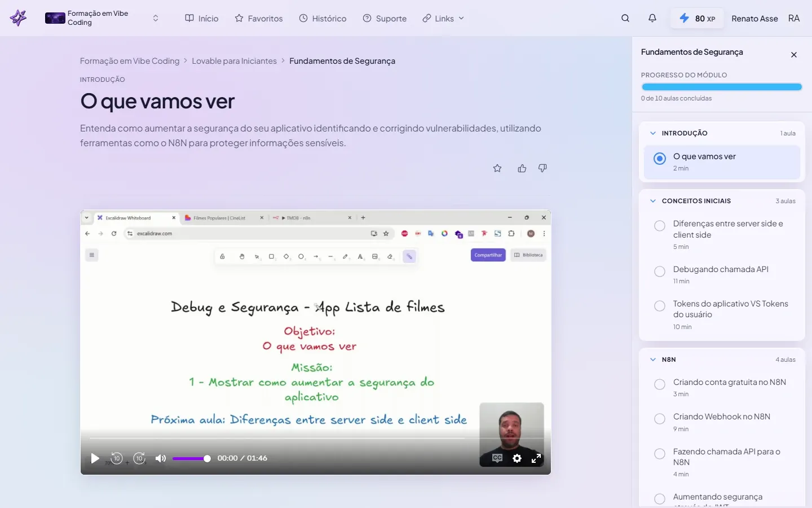Click Formação em Vibe Coding breadcrumb
Viewport: 812px width, 508px height.
coord(130,61)
